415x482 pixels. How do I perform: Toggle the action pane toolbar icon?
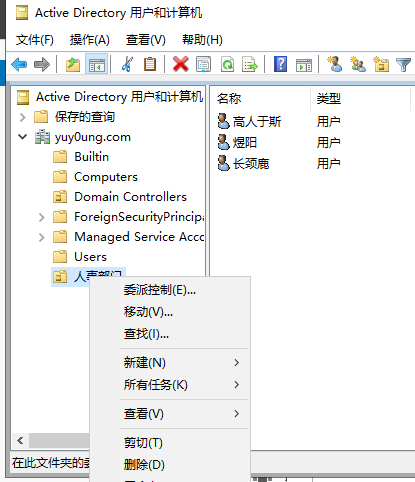(x=304, y=65)
